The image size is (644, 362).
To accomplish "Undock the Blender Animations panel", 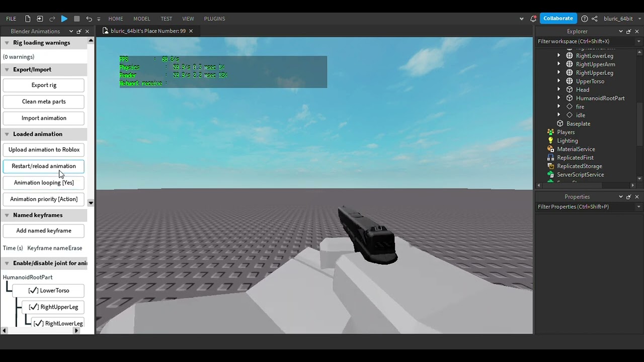I will [x=79, y=31].
